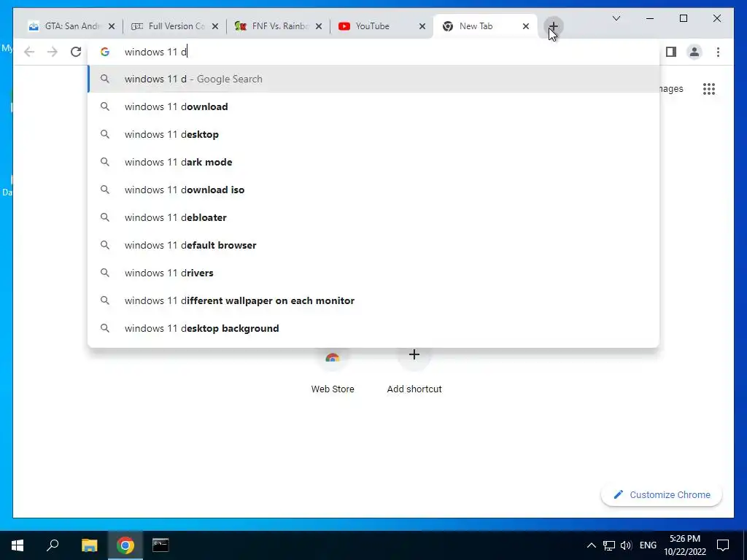
Task: Select 'windows 11 drivers' suggestion
Action: pyautogui.click(x=374, y=273)
